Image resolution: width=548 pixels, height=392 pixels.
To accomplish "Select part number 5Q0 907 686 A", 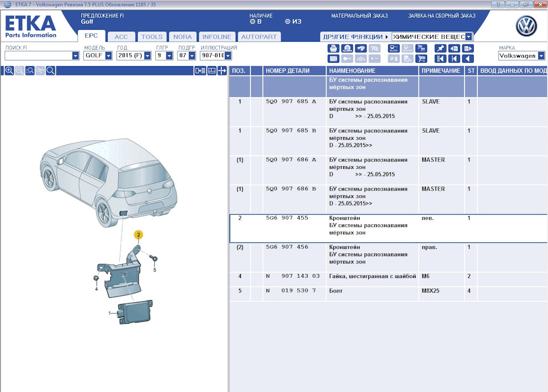I will pyautogui.click(x=291, y=159).
